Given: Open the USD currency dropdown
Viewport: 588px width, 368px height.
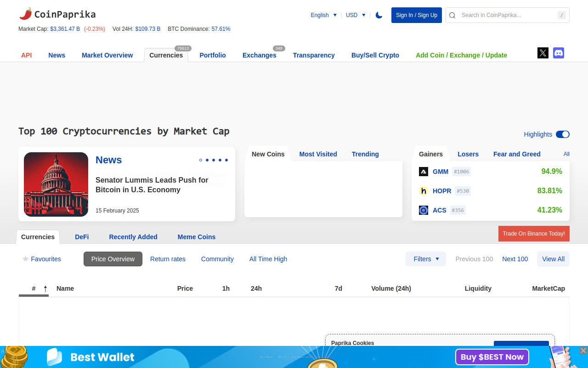Looking at the screenshot, I should 356,15.
